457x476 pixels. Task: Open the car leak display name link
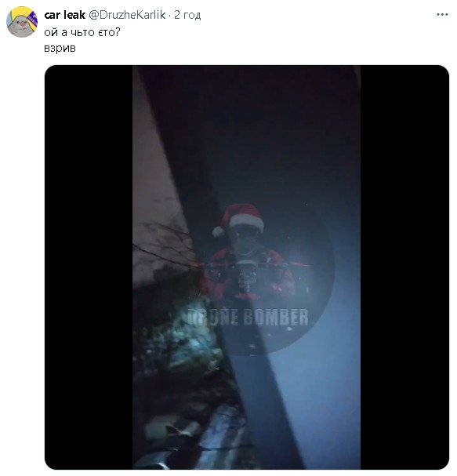(64, 15)
